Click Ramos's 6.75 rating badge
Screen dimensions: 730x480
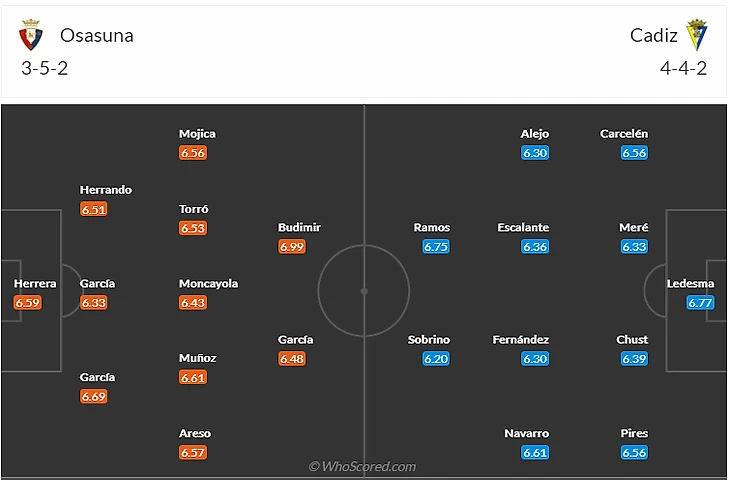(435, 247)
